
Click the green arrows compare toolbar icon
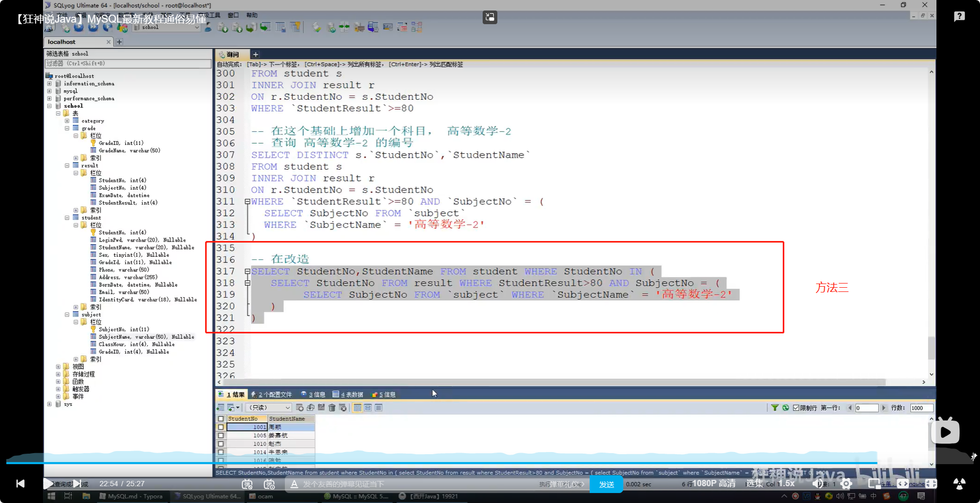345,27
